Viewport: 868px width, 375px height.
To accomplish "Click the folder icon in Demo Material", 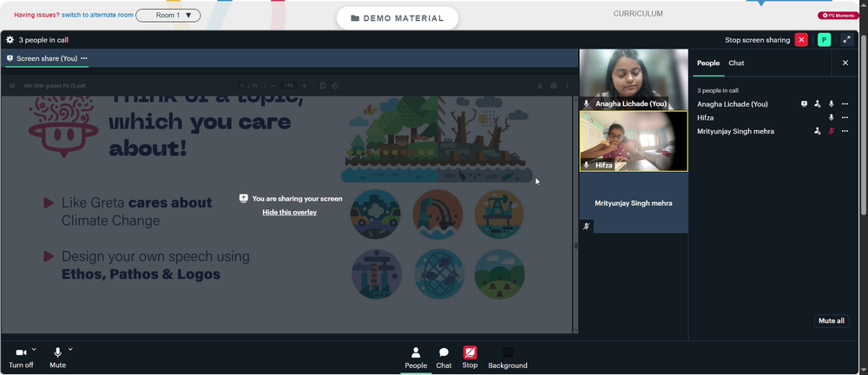I will point(355,18).
